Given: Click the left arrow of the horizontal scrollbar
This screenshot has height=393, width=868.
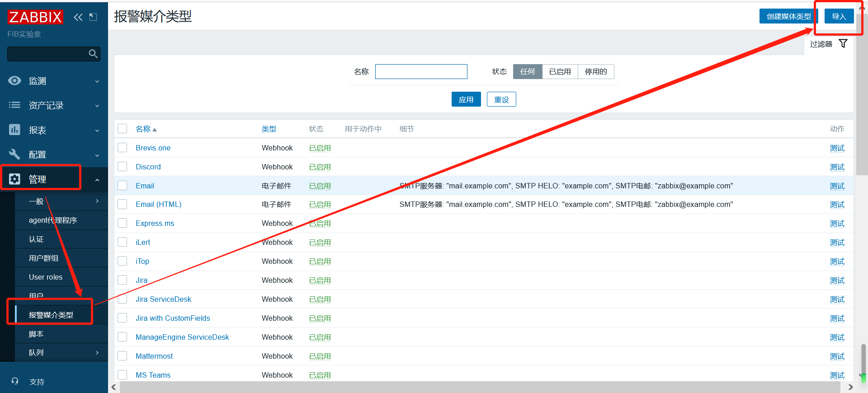Looking at the screenshot, I should [x=114, y=387].
